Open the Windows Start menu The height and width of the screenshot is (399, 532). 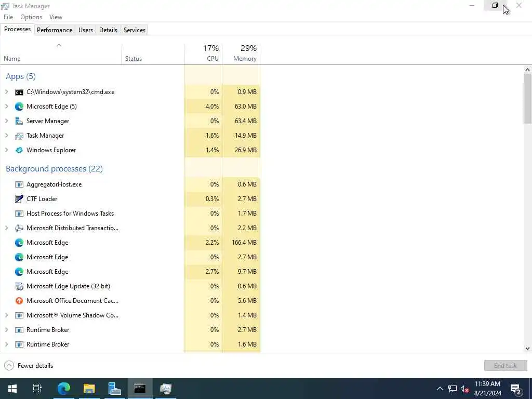point(12,389)
